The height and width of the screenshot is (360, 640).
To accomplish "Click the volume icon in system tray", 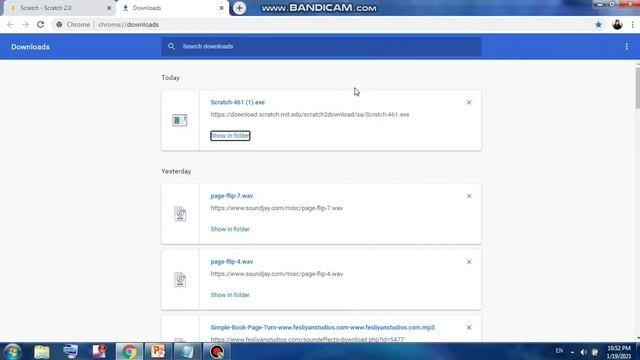I will [x=583, y=352].
